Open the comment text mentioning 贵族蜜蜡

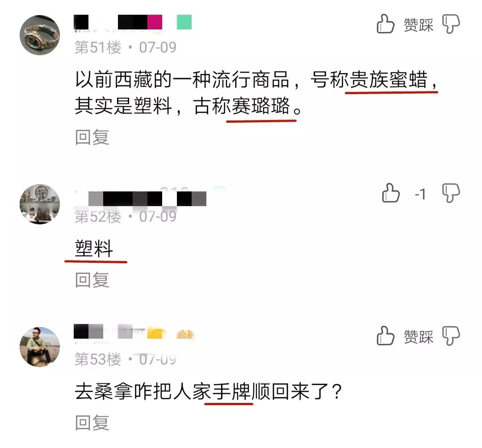(256, 92)
